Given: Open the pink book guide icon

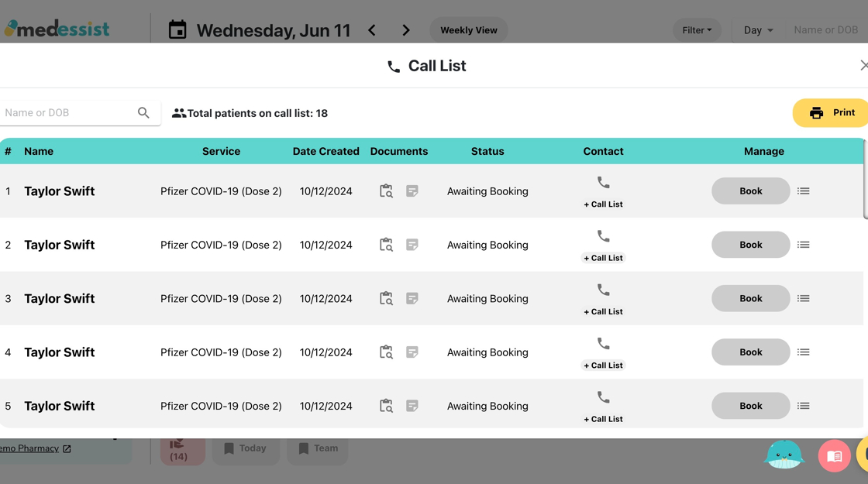Looking at the screenshot, I should [x=834, y=456].
